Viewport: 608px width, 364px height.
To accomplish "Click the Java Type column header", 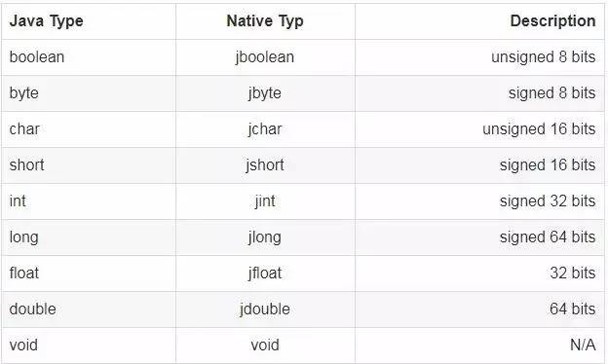I will [46, 20].
